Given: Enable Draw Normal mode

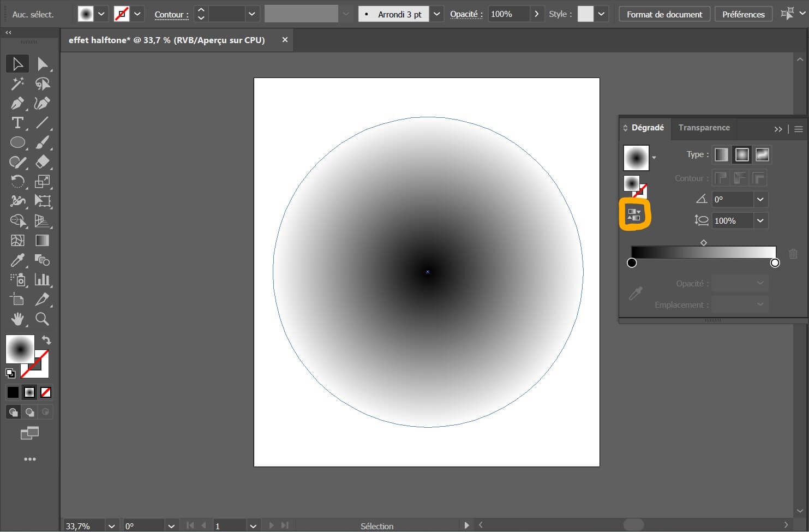Looking at the screenshot, I should 13,412.
